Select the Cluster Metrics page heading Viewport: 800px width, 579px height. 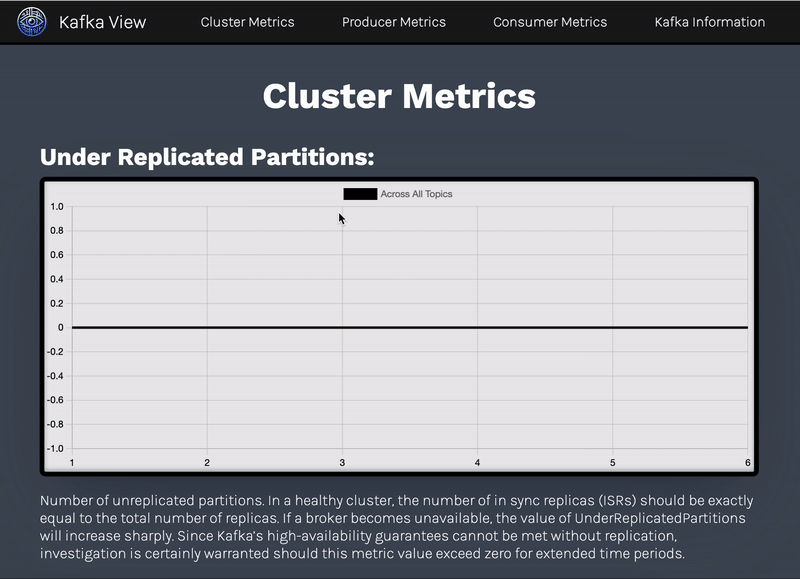(x=399, y=96)
